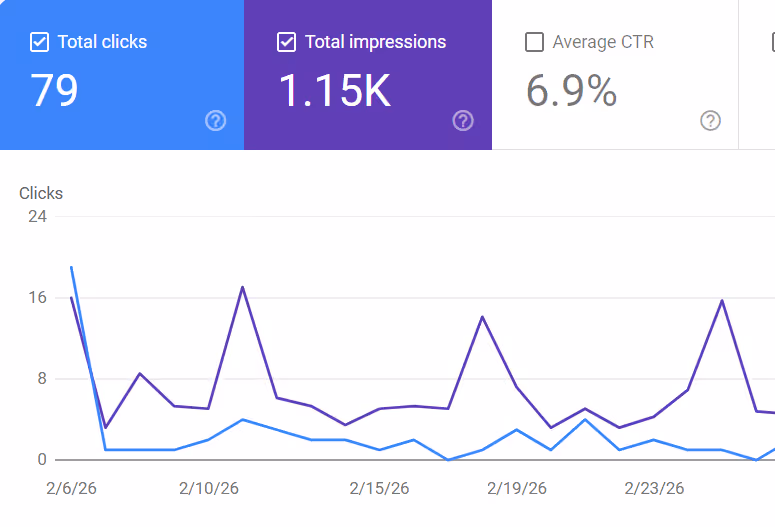Viewport: 775px width, 527px height.
Task: Open help icon on Total clicks card
Action: [x=215, y=121]
